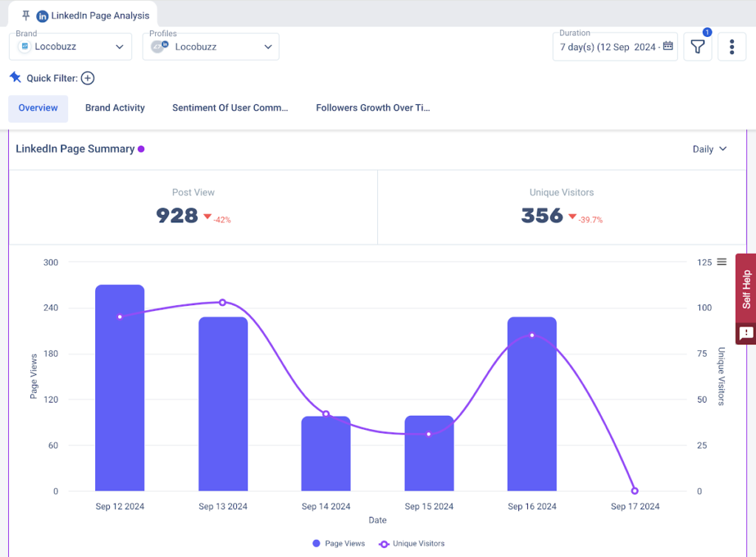Image resolution: width=756 pixels, height=557 pixels.
Task: Click the calendar icon in Duration
Action: point(667,46)
